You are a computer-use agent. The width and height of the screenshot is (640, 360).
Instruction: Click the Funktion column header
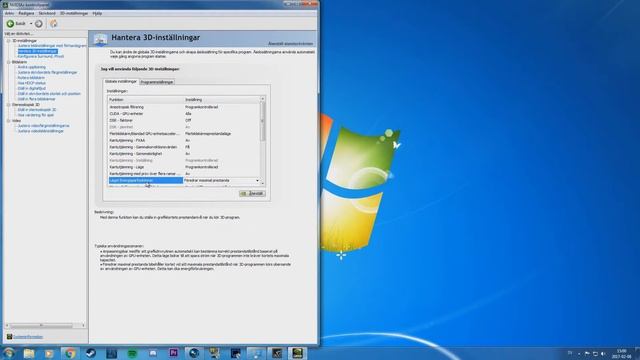(146, 100)
